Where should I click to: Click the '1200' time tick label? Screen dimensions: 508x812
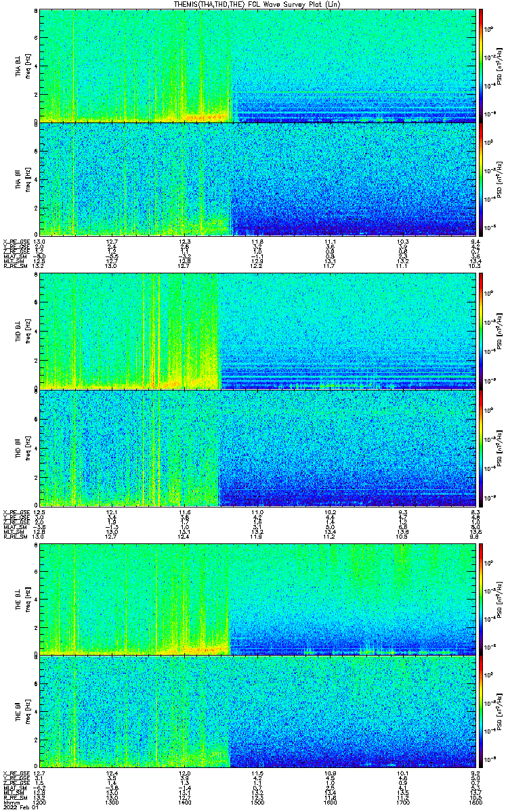[x=40, y=802]
